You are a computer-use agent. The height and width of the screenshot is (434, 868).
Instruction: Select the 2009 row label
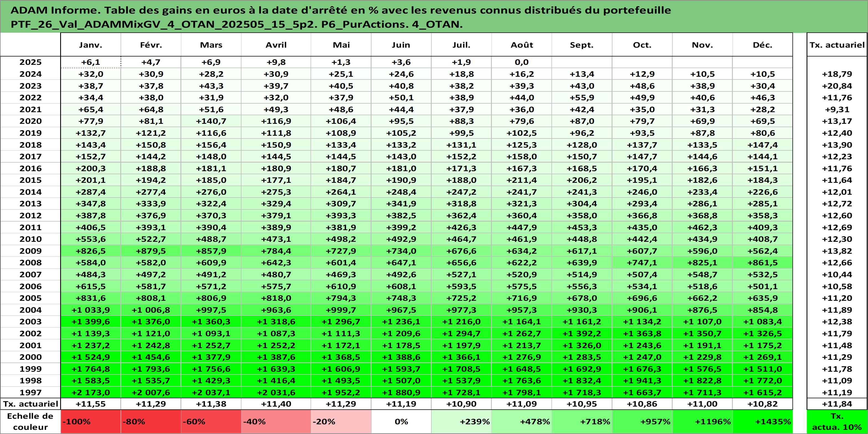[30, 251]
